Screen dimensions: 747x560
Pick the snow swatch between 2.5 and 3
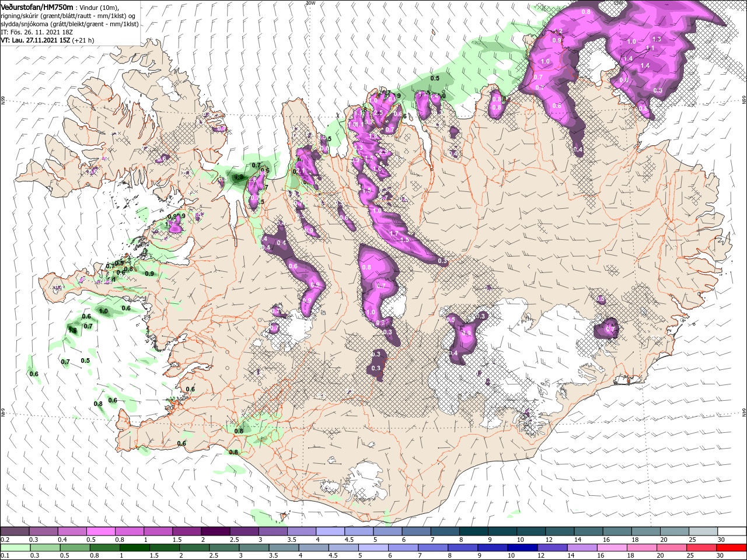[245, 531]
